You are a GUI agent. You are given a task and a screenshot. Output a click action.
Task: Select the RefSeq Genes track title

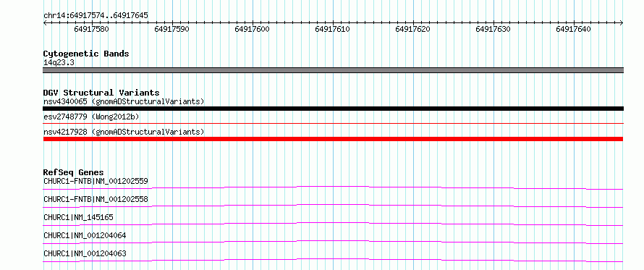click(73, 172)
